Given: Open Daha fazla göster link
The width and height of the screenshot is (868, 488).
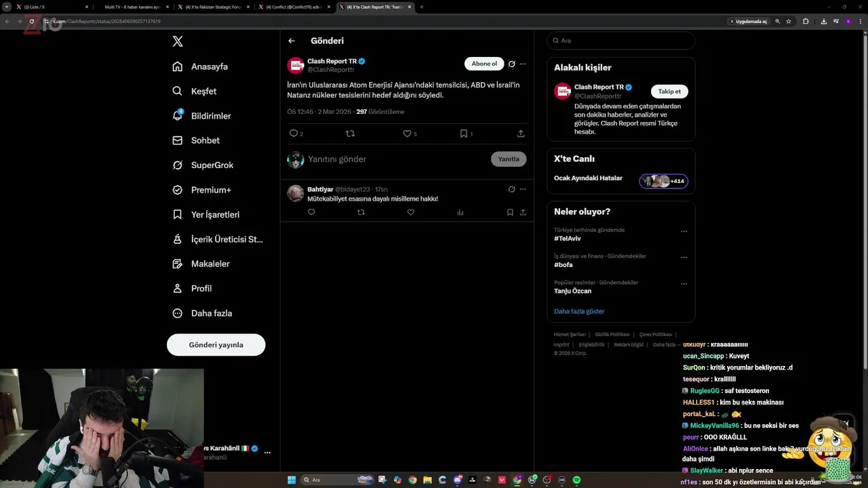Looking at the screenshot, I should pos(579,311).
